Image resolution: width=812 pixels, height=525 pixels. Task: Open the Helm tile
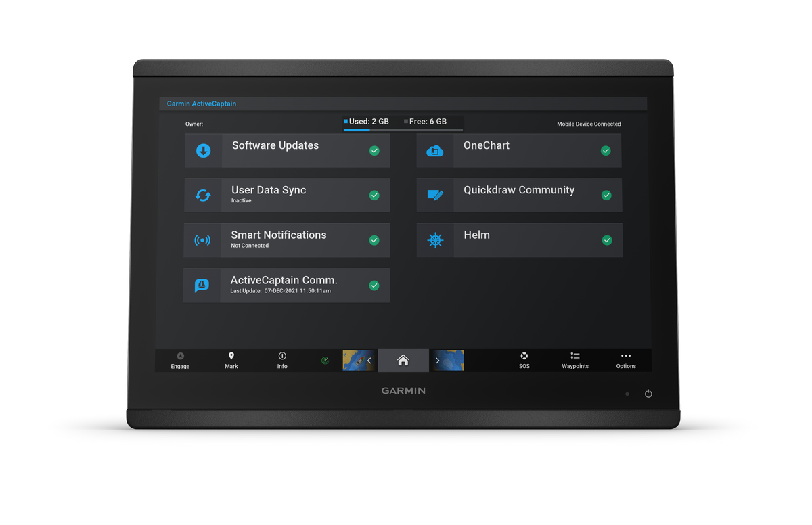point(520,240)
